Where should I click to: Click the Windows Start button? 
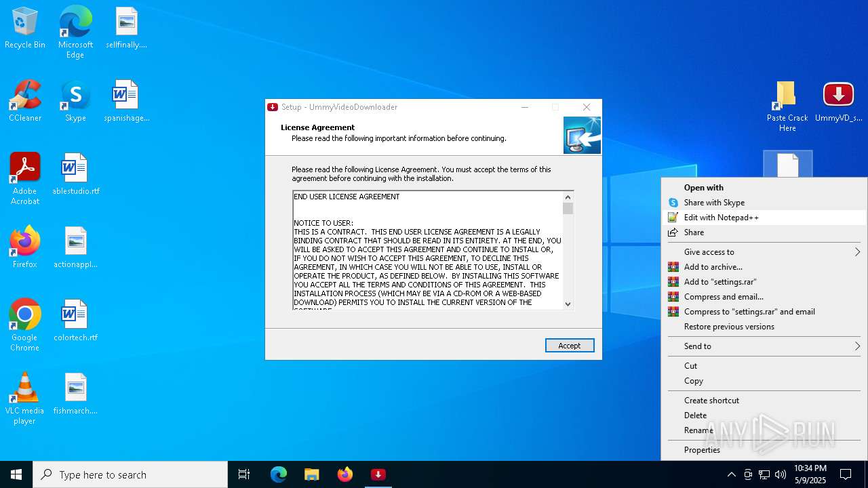coord(16,474)
